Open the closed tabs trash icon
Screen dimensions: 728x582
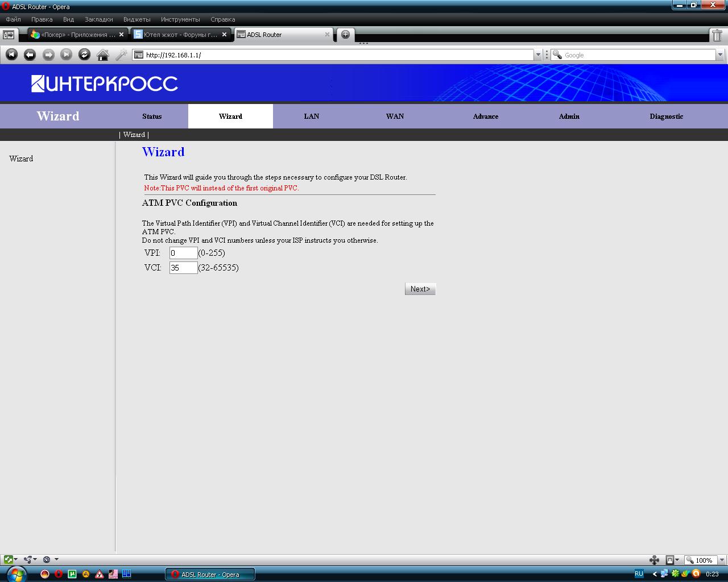tap(717, 35)
